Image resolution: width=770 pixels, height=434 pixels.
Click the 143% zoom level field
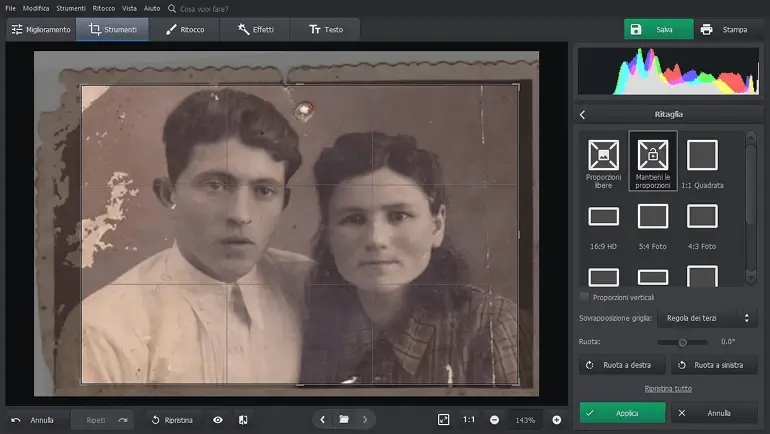point(525,420)
